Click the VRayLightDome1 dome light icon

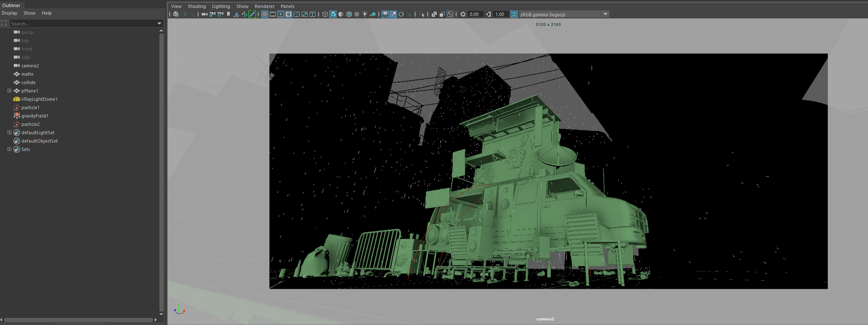pos(17,99)
